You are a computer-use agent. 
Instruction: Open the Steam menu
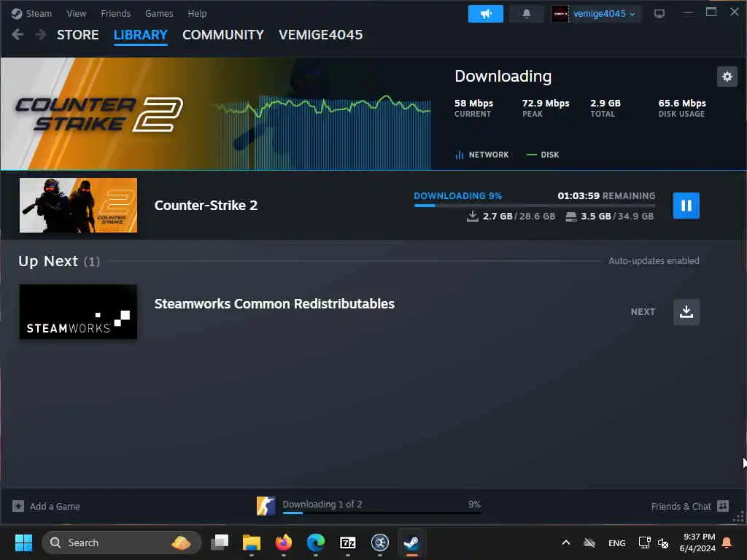[x=32, y=13]
